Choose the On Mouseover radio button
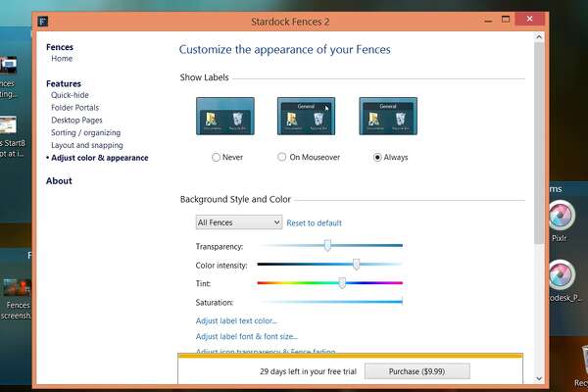Viewport: 588px width, 392px height. click(281, 157)
